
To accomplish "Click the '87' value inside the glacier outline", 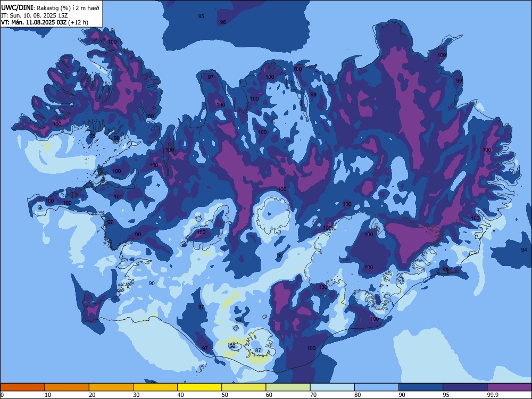I will 258,351.
